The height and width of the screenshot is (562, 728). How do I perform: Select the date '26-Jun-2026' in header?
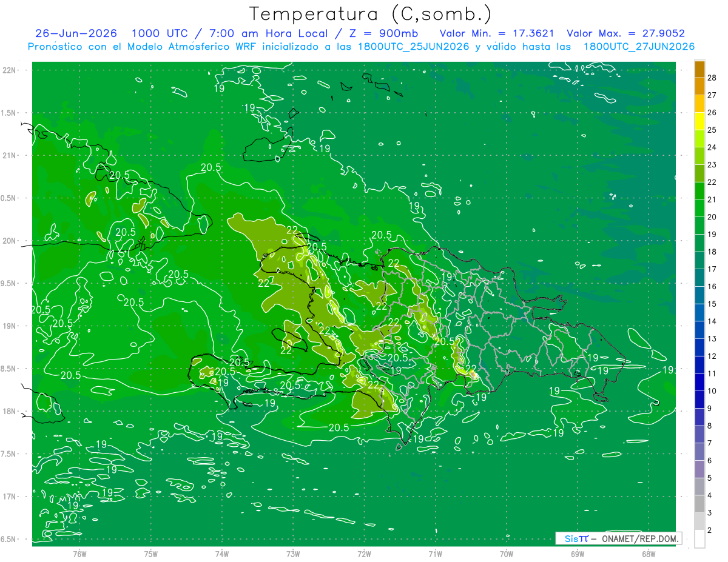point(76,33)
